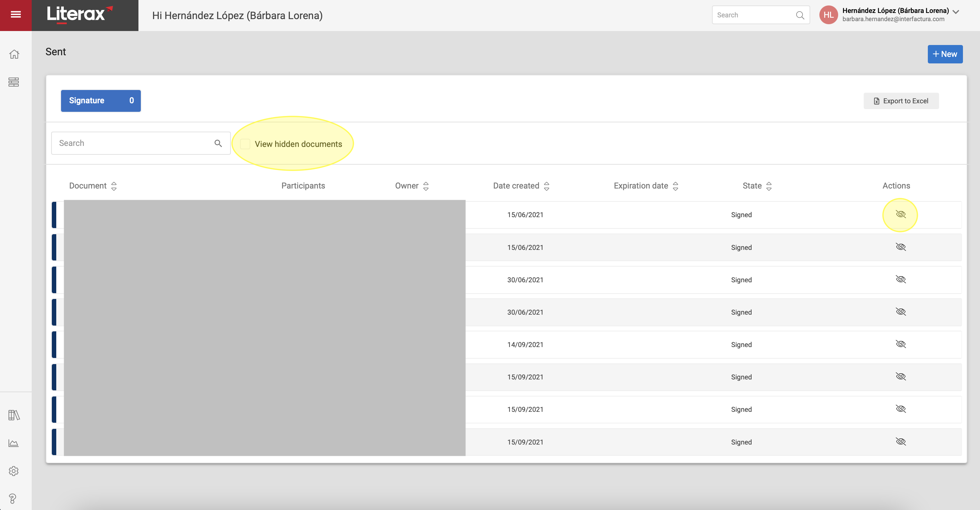Open the settings gear icon
Viewport: 980px width, 510px height.
pyautogui.click(x=13, y=471)
